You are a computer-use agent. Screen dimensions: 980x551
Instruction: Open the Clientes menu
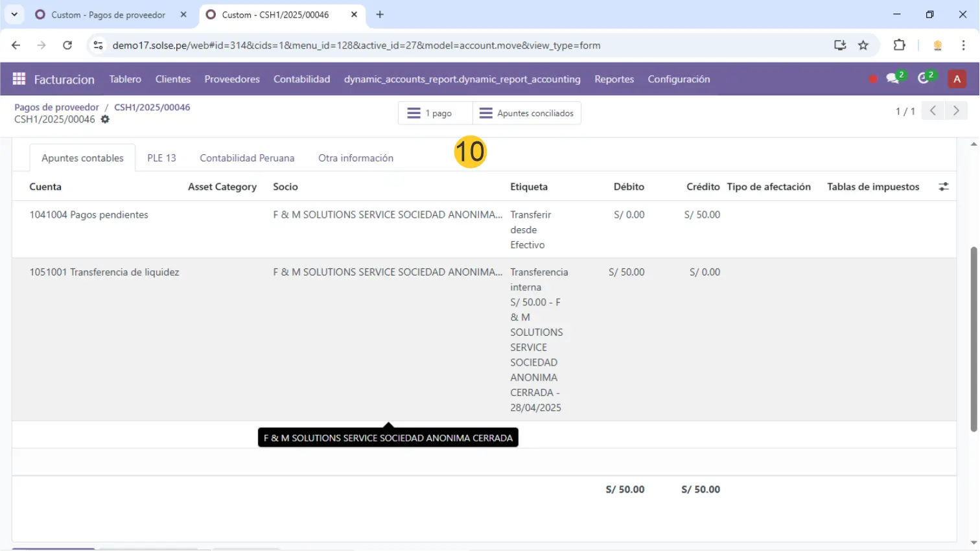coord(173,79)
